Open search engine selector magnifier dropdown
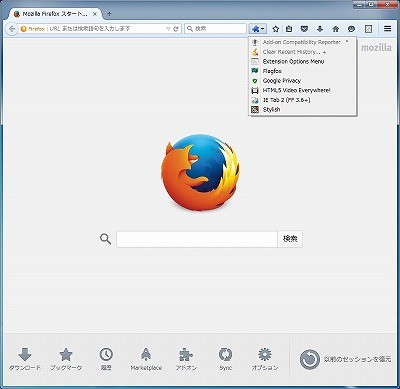Screen dimensions: 400x389 click(x=190, y=29)
